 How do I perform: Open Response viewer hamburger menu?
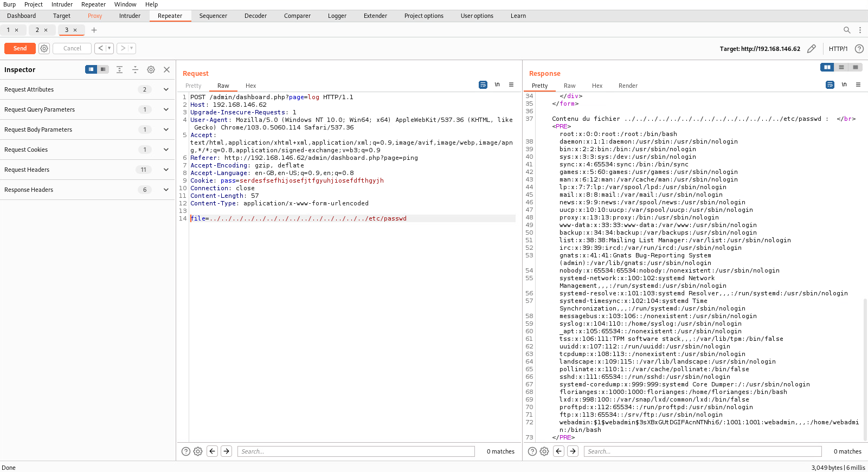pos(858,85)
